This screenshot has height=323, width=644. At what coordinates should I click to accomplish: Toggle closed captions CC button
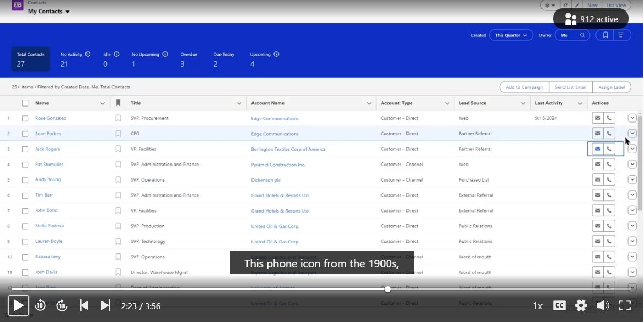point(559,305)
